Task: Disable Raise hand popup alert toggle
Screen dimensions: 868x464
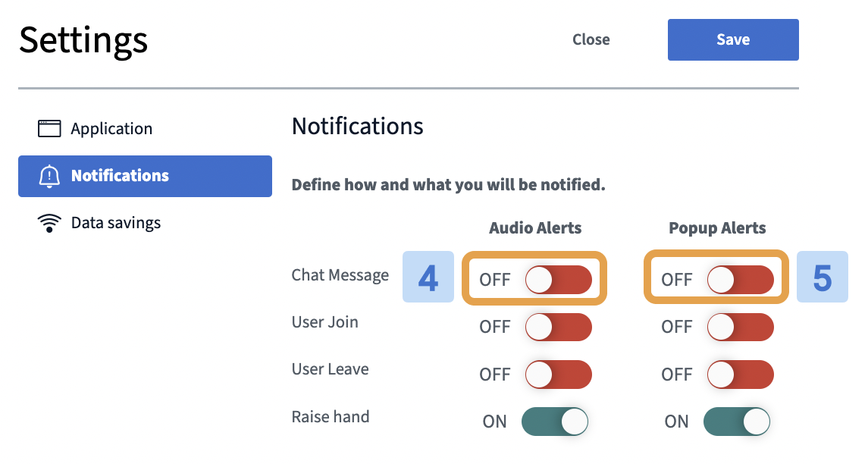Action: click(x=737, y=422)
